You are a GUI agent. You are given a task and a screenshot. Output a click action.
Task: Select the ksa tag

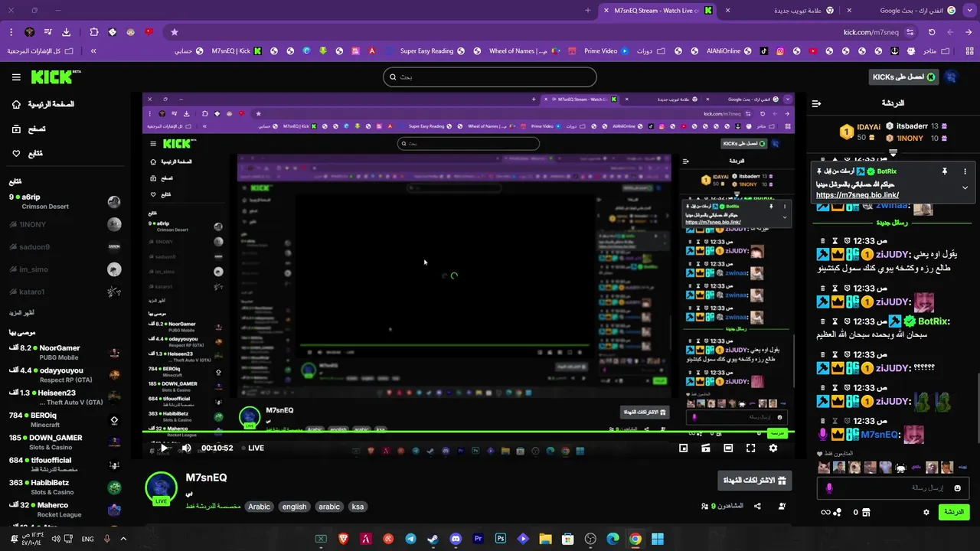click(x=358, y=507)
